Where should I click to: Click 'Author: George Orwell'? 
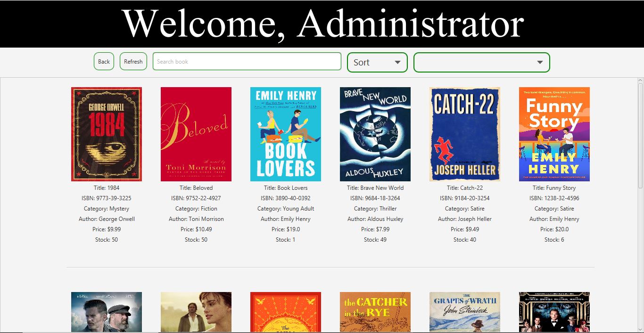107,219
